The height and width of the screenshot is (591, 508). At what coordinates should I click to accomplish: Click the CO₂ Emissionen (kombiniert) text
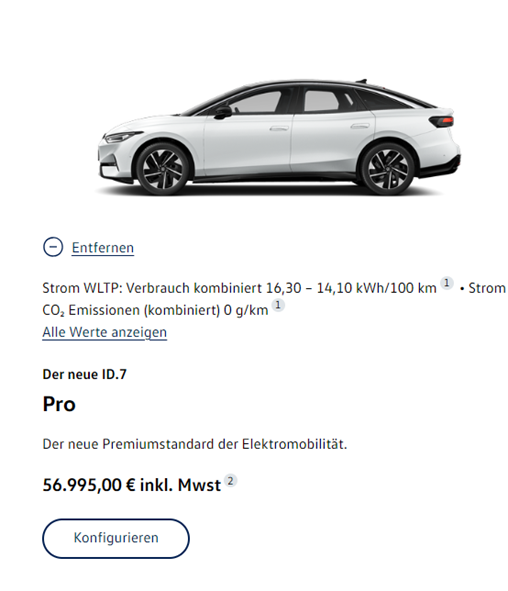(155, 311)
